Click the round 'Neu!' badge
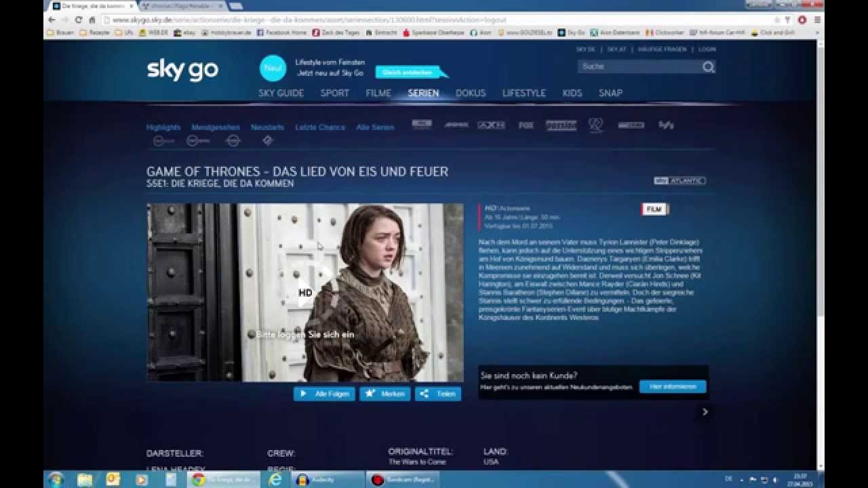Image resolution: width=868 pixels, height=488 pixels. click(x=273, y=68)
